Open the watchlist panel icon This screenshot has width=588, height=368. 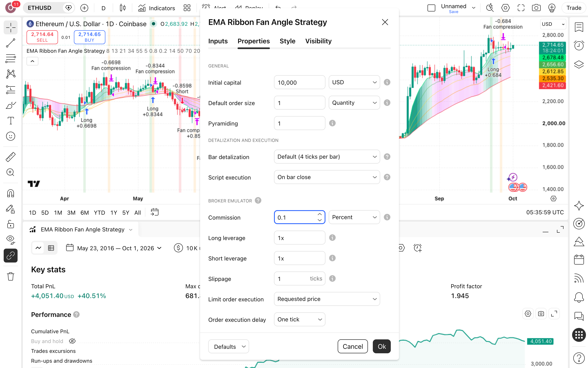(x=579, y=27)
